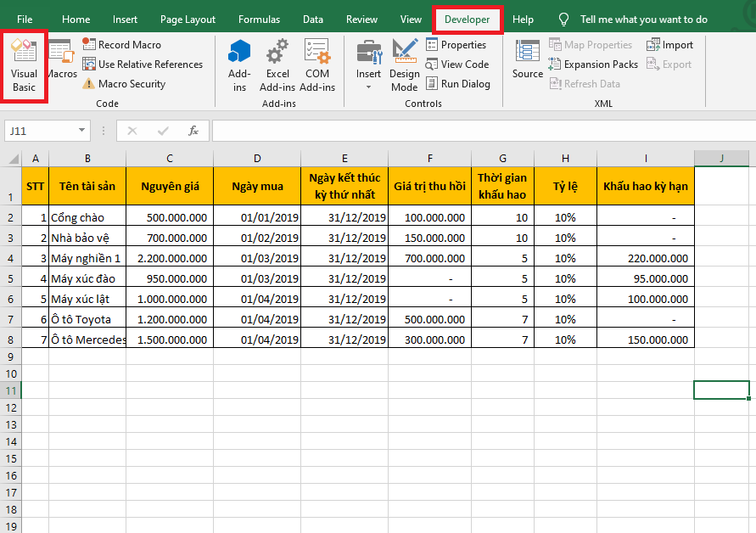The width and height of the screenshot is (756, 533).
Task: Switch to the Formulas tab
Action: [x=259, y=20]
